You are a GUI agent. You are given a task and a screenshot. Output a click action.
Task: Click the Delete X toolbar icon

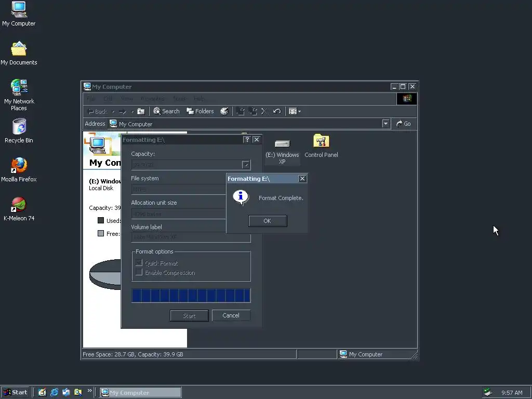[x=264, y=111]
